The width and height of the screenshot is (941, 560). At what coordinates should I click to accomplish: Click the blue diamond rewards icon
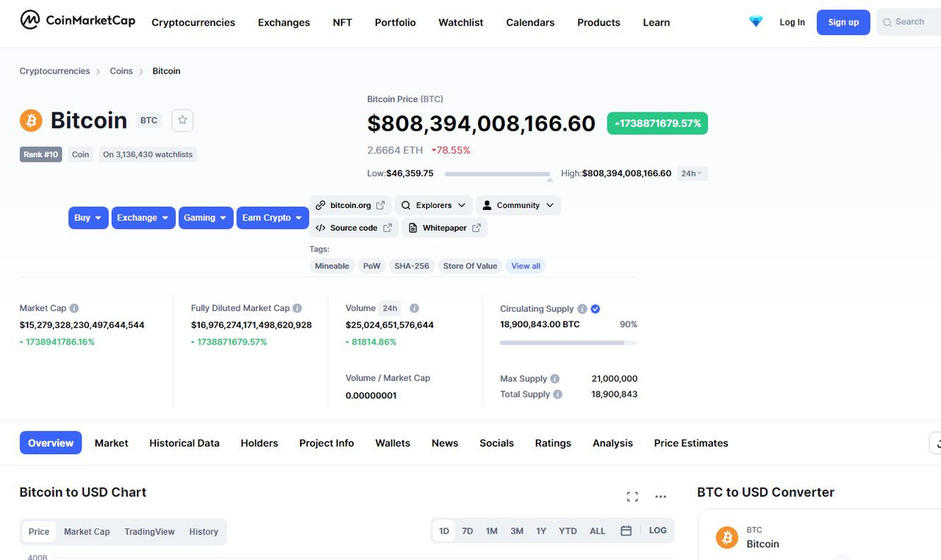(756, 22)
